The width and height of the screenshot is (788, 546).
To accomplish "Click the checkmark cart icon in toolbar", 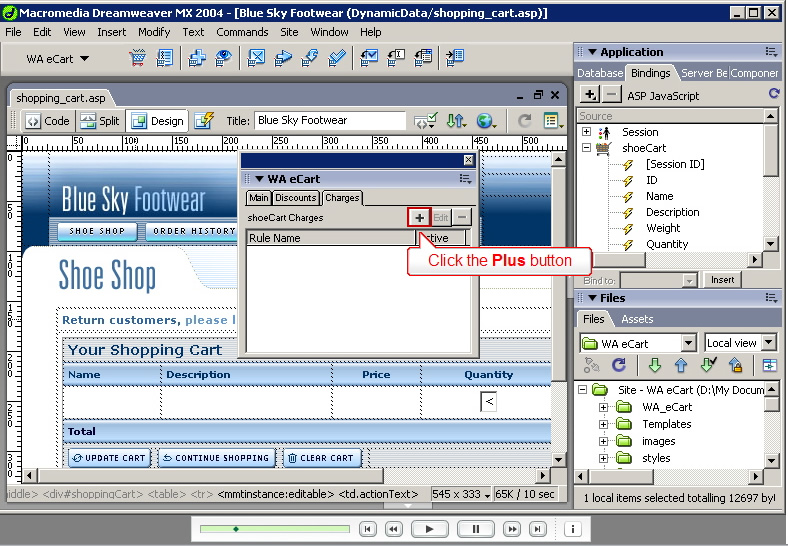I will click(336, 58).
